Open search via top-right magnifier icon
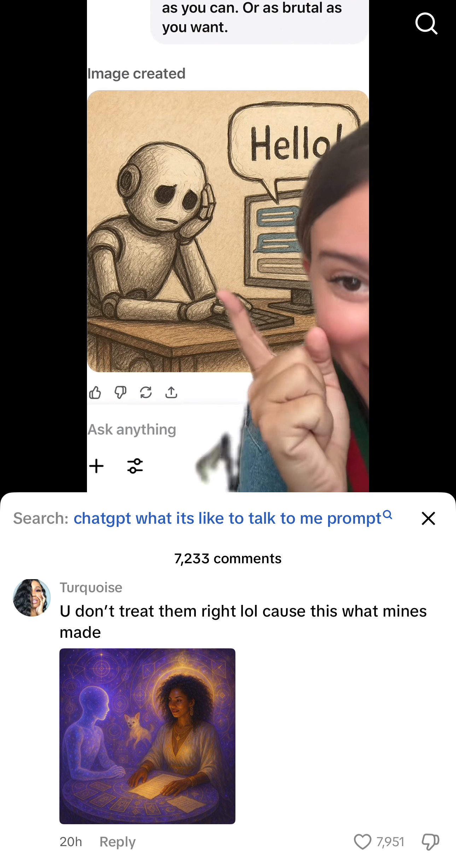This screenshot has width=456, height=868. (x=426, y=24)
